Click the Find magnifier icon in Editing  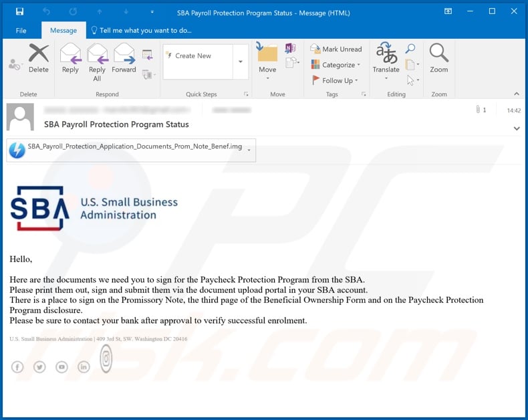410,48
